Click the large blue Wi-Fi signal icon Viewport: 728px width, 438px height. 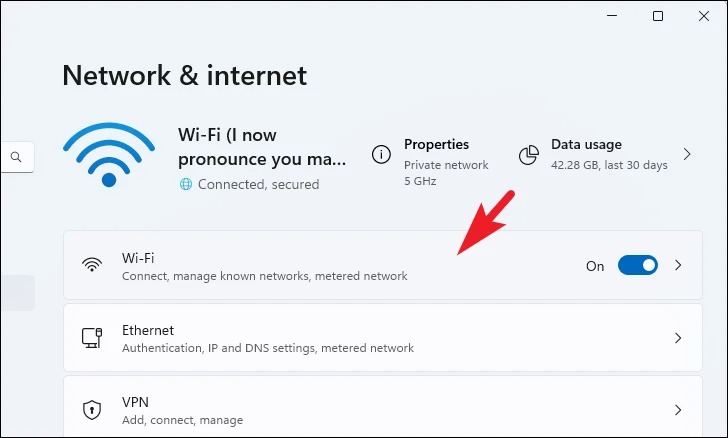109,155
